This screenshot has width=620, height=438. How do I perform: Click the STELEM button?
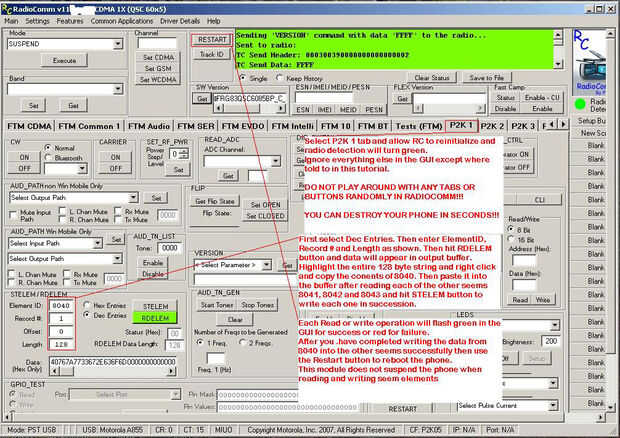coord(155,306)
